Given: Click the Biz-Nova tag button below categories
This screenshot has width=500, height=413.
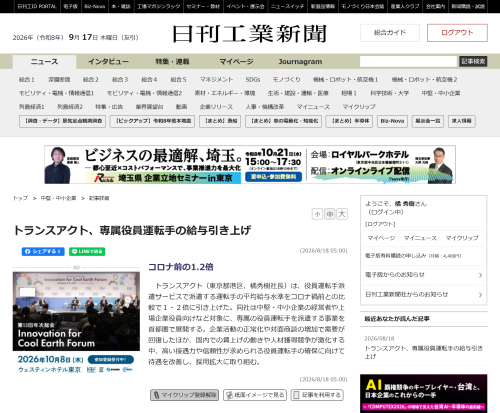Looking at the screenshot, I should (392, 121).
